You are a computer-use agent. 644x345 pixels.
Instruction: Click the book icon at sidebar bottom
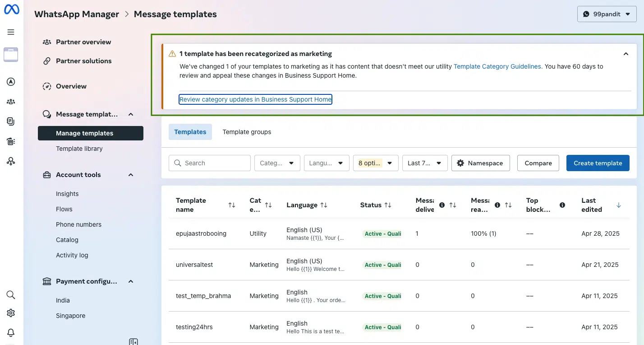pos(133,341)
